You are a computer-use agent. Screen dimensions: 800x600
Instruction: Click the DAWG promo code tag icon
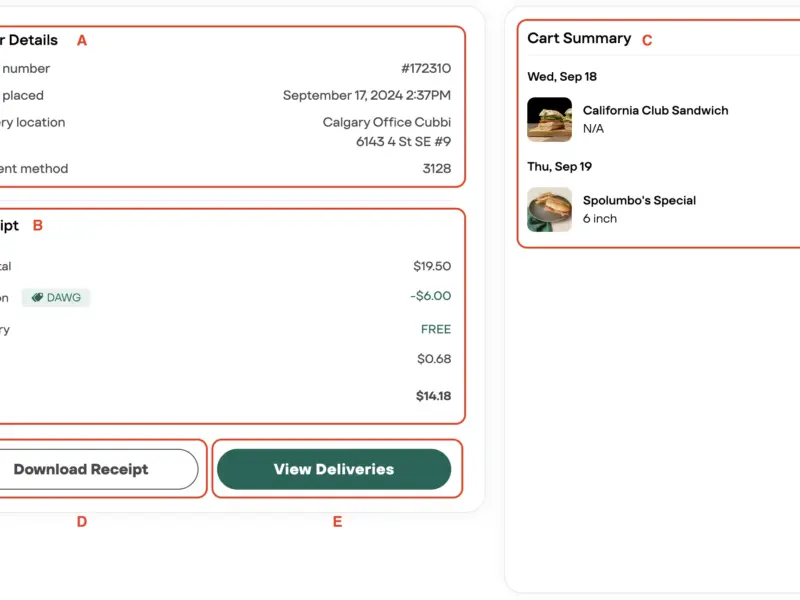[x=37, y=298]
